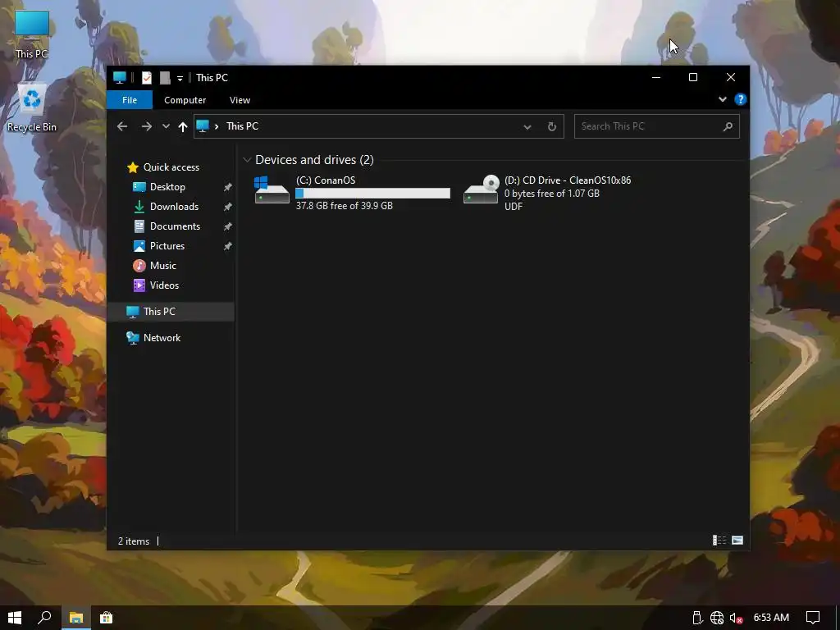Open the File ribbon tab
This screenshot has height=630, width=840.
click(130, 100)
